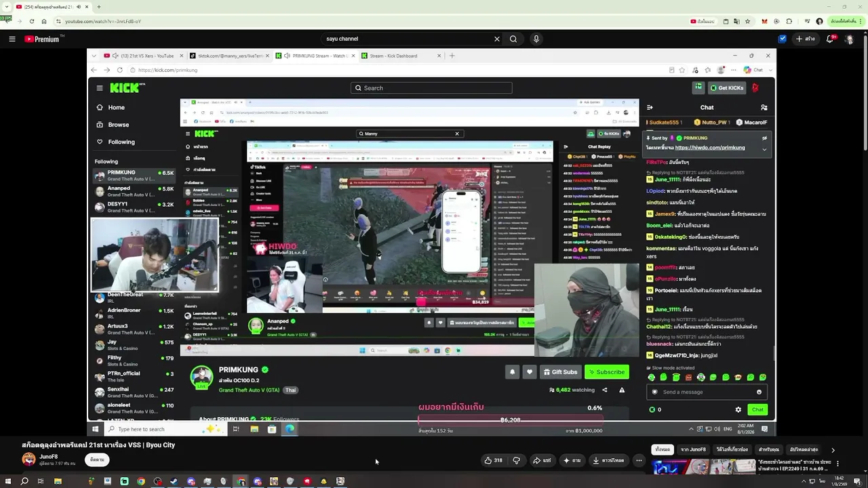
Task: Open JunoF8 channel avatar
Action: [x=28, y=460]
